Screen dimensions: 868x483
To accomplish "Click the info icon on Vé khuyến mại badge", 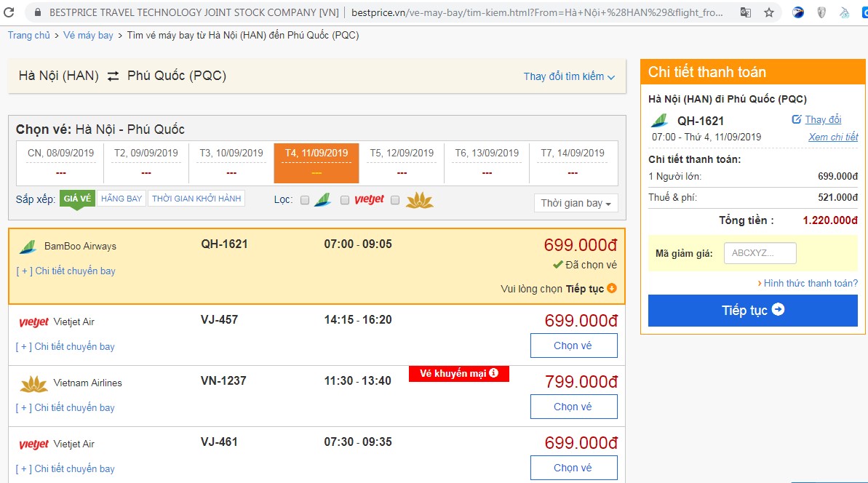I will pos(494,373).
